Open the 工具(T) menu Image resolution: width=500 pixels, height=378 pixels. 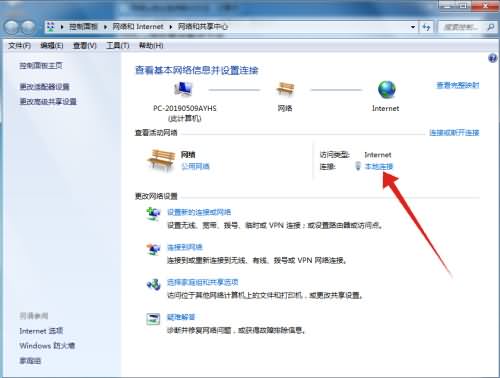click(x=118, y=45)
